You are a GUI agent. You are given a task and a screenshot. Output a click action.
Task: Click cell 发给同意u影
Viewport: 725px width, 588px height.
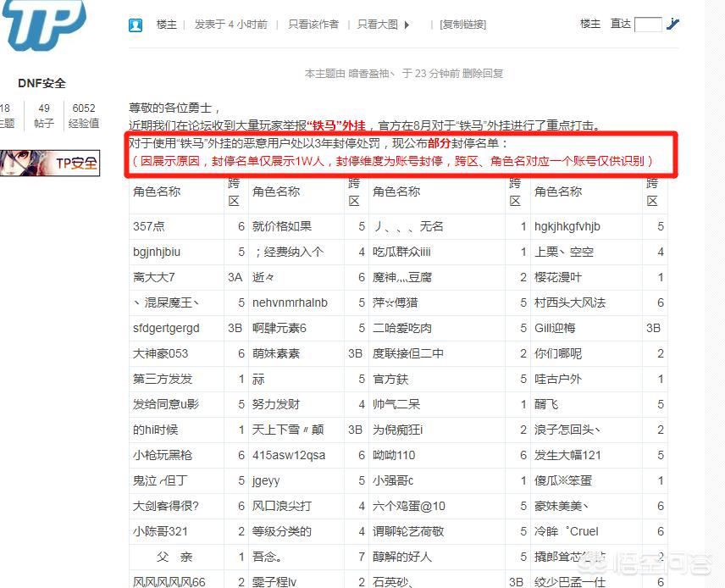point(165,404)
